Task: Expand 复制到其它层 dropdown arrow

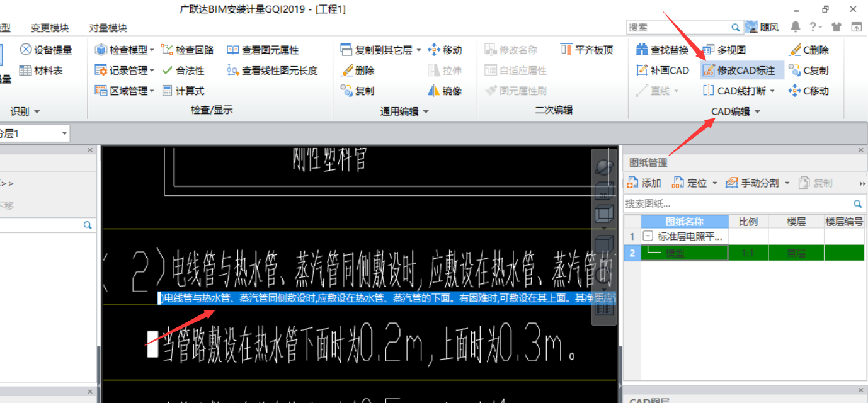Action: click(x=419, y=50)
